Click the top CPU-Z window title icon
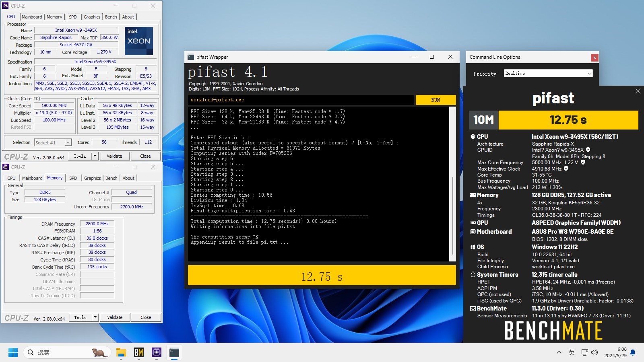 tap(5, 6)
